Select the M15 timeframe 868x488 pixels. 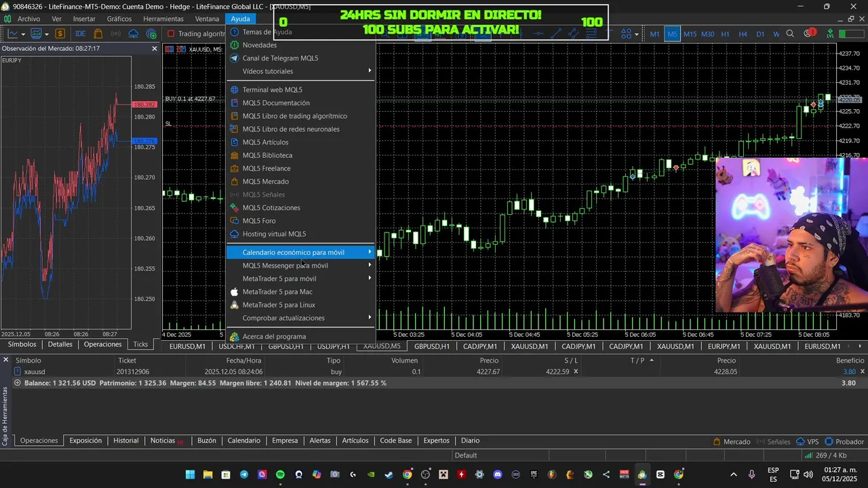(x=690, y=34)
